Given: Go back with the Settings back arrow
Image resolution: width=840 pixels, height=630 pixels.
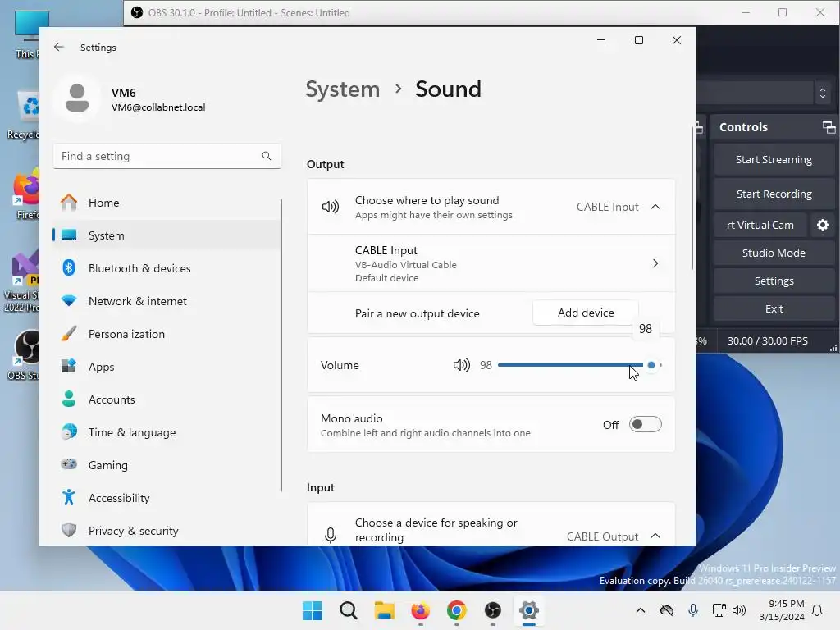Looking at the screenshot, I should tap(59, 47).
